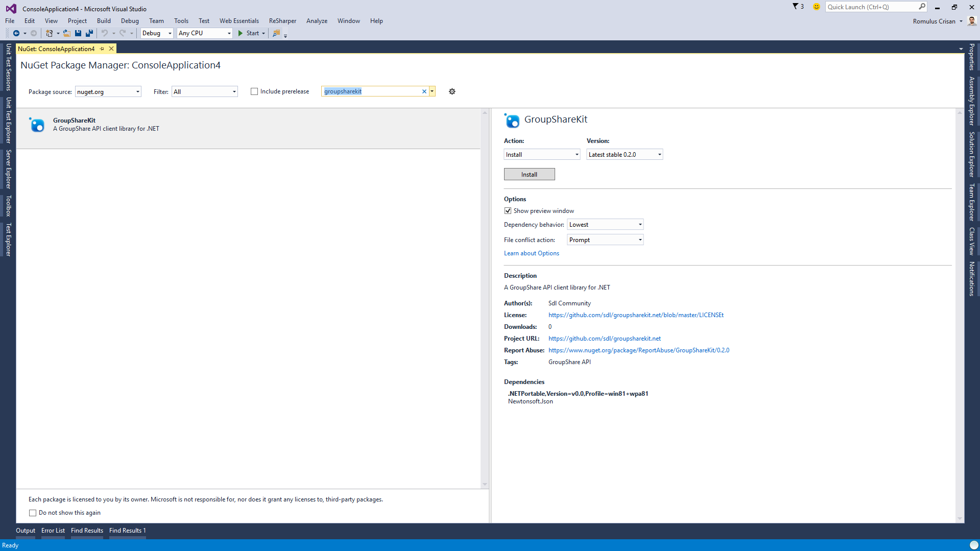Open Solution Explorer side tab
Viewport: 980px width, 551px height.
tap(972, 154)
